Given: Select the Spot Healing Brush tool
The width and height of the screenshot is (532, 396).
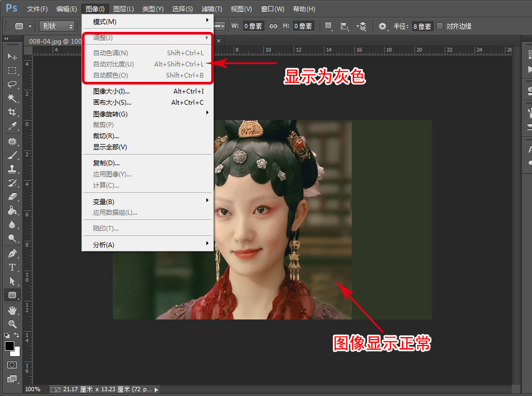Looking at the screenshot, I should click(x=12, y=141).
